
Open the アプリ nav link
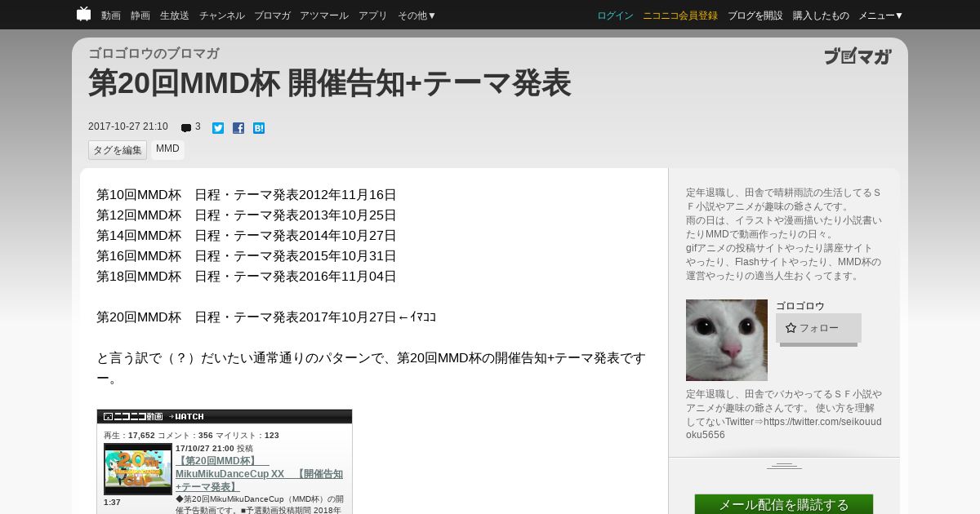(373, 16)
